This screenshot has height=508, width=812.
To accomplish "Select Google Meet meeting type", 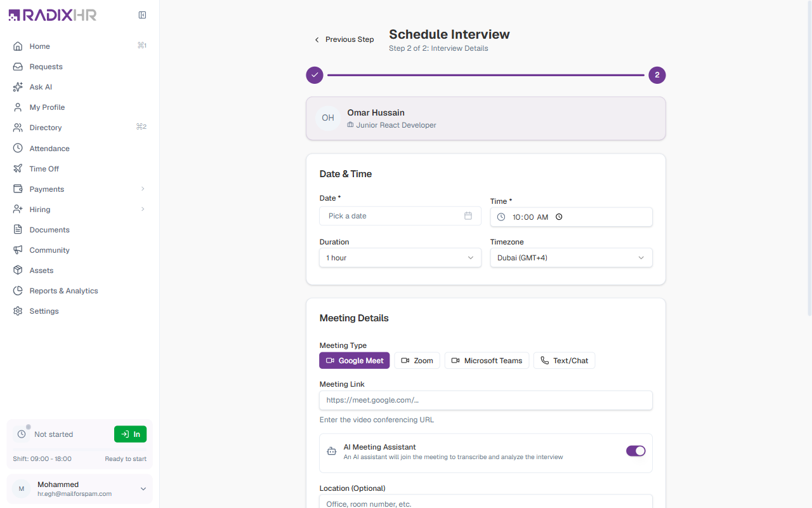I will pyautogui.click(x=355, y=361).
